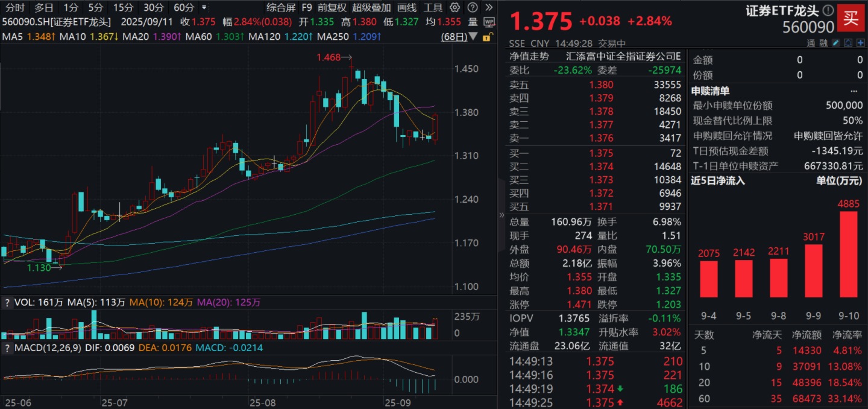Screen dimensions: 868x409
Task: Click the WP monitor icon
Action: pos(489,22)
